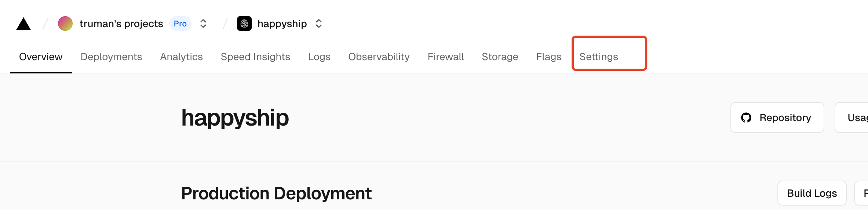This screenshot has width=868, height=210.
Task: Click the Vercel triangle logo
Action: (x=23, y=24)
